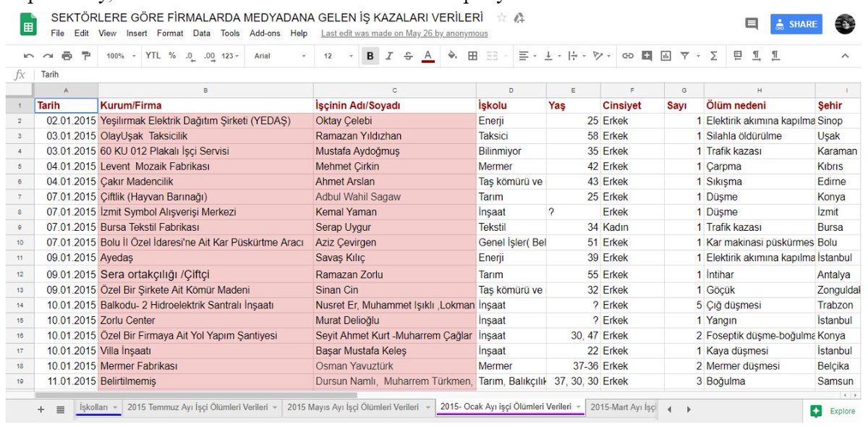Click the merge cells icon

click(x=492, y=56)
